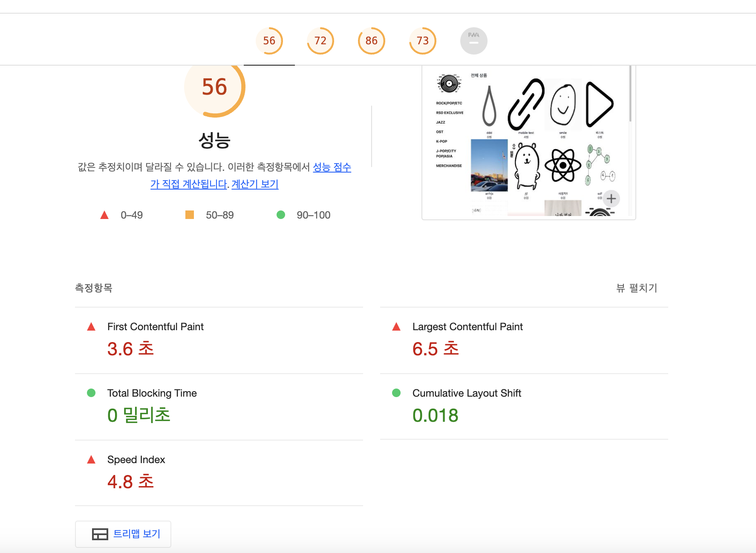Viewport: 756px width, 553px height.
Task: Click the 측정항목 section heading
Action: point(94,288)
